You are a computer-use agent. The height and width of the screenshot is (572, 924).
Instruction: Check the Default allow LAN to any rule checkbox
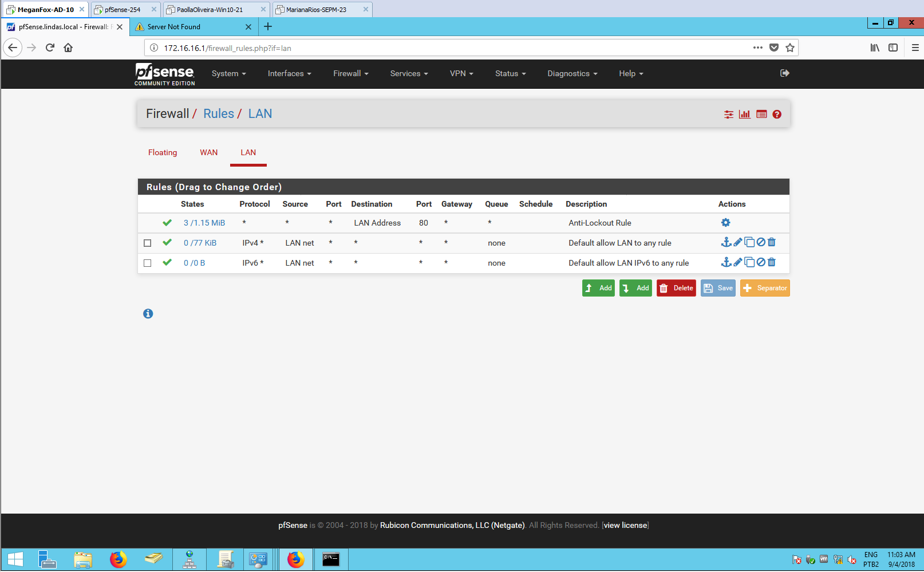click(x=148, y=243)
